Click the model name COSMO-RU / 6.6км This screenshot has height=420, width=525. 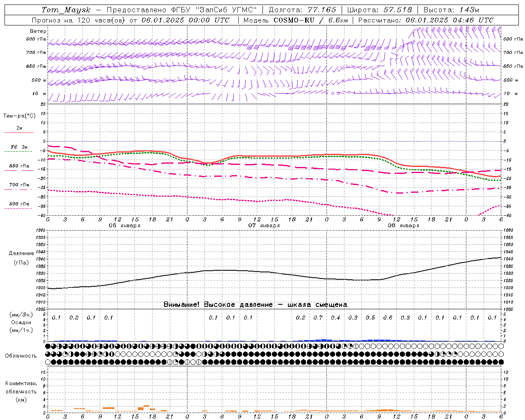310,20
